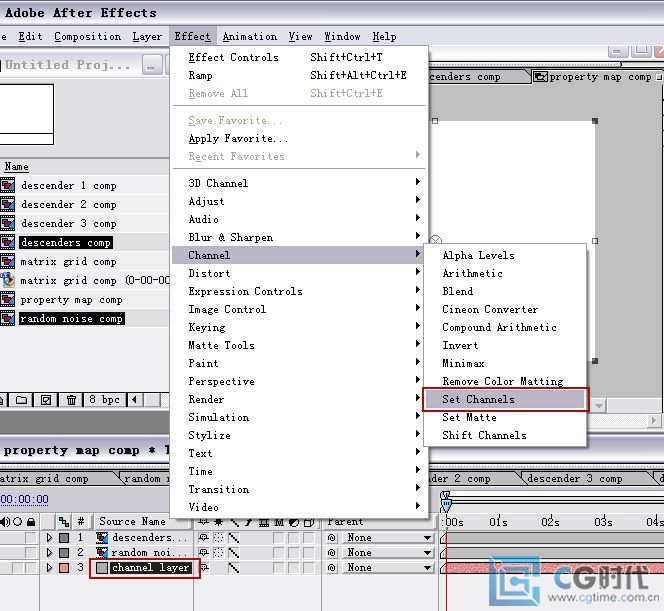
Task: Click the descender 2 comp composition icon
Action: [x=8, y=205]
